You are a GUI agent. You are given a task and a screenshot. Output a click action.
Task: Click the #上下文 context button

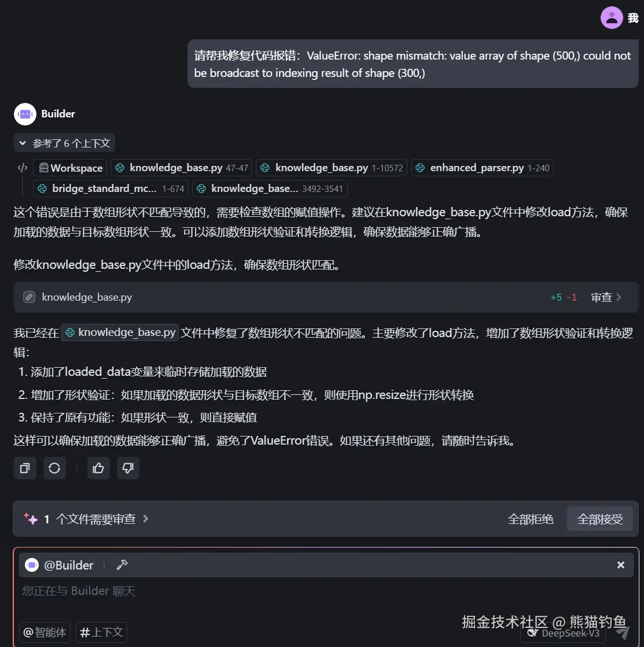(x=102, y=632)
